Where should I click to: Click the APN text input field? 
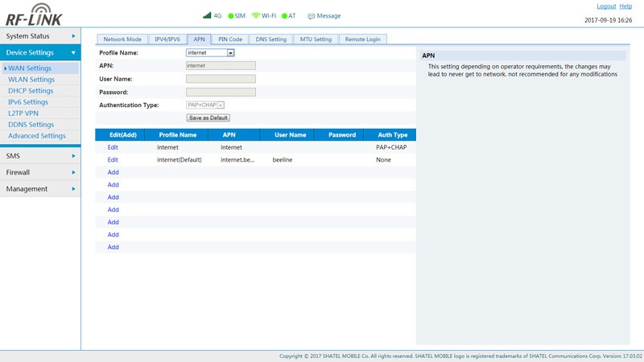221,66
